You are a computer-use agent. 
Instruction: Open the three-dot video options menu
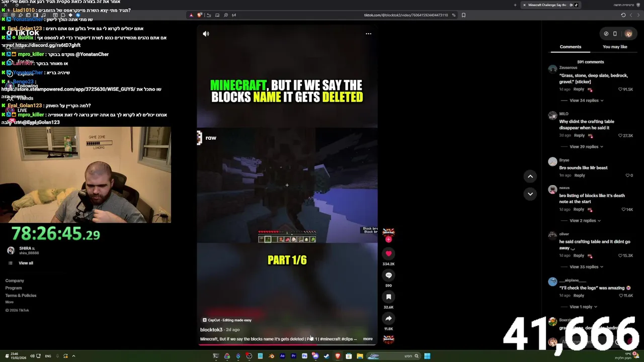[x=368, y=34]
